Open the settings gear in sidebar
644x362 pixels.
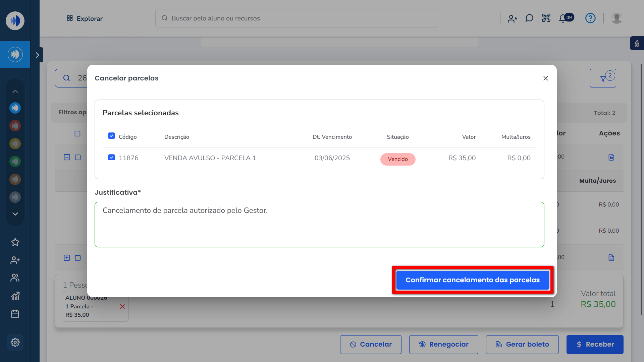(x=15, y=342)
